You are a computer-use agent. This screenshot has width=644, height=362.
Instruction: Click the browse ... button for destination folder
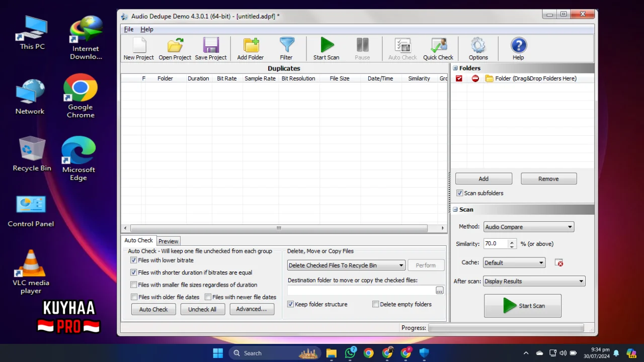click(440, 291)
